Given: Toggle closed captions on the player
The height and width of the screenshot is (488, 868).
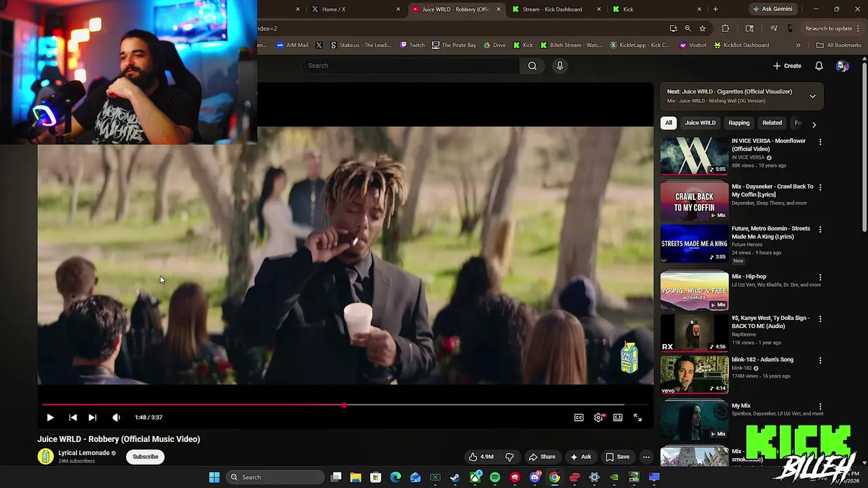Looking at the screenshot, I should [x=579, y=418].
